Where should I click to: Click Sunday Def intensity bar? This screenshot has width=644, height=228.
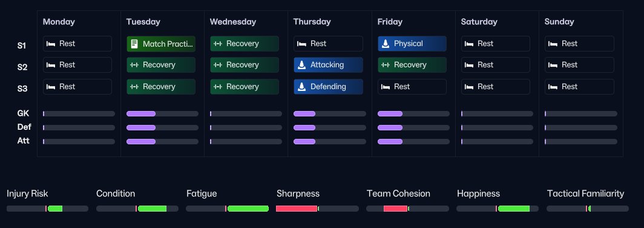[x=581, y=127]
